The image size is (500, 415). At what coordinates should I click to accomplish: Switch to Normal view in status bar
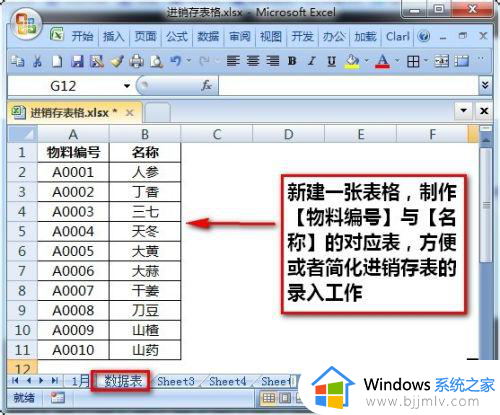pos(269,397)
